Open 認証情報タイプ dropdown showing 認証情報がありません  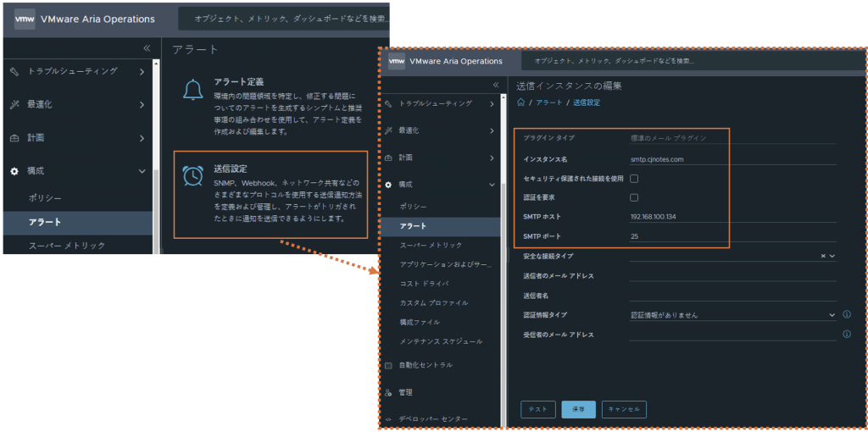(x=733, y=315)
